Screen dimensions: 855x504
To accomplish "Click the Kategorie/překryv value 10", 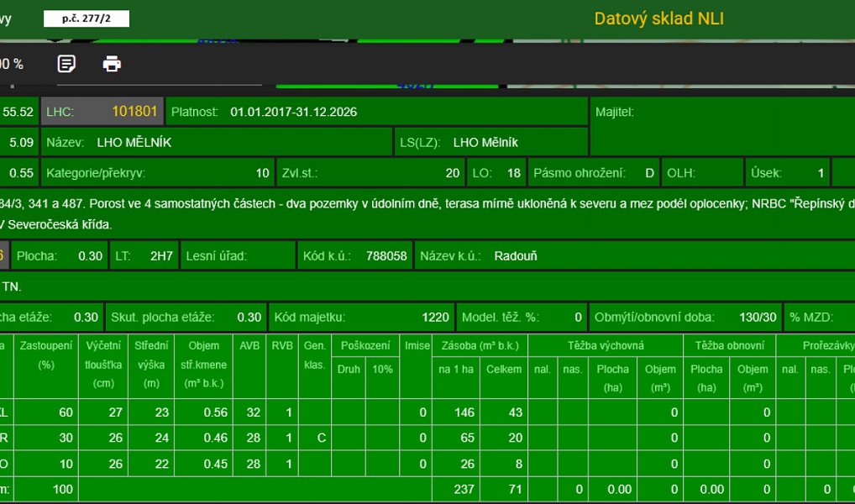I will click(262, 173).
